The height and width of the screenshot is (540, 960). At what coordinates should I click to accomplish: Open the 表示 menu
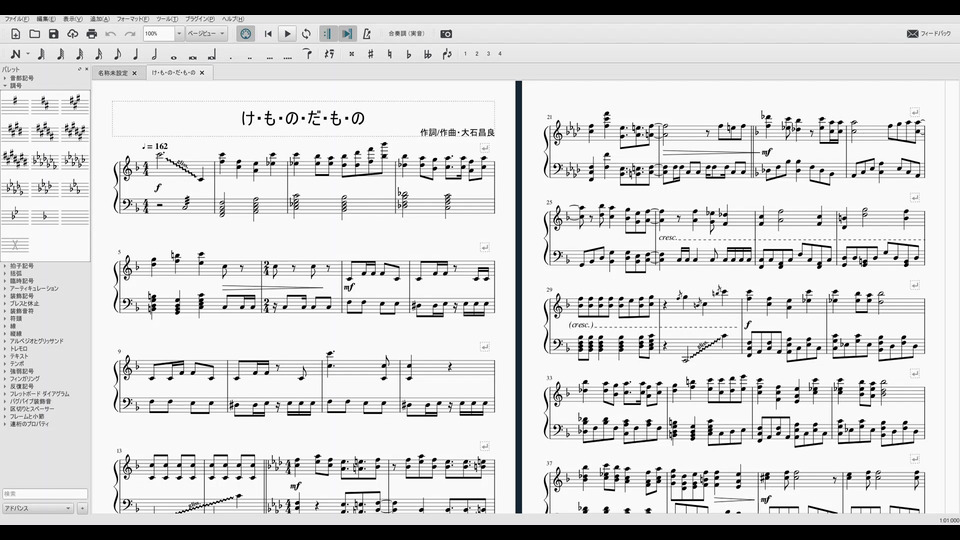(73, 19)
